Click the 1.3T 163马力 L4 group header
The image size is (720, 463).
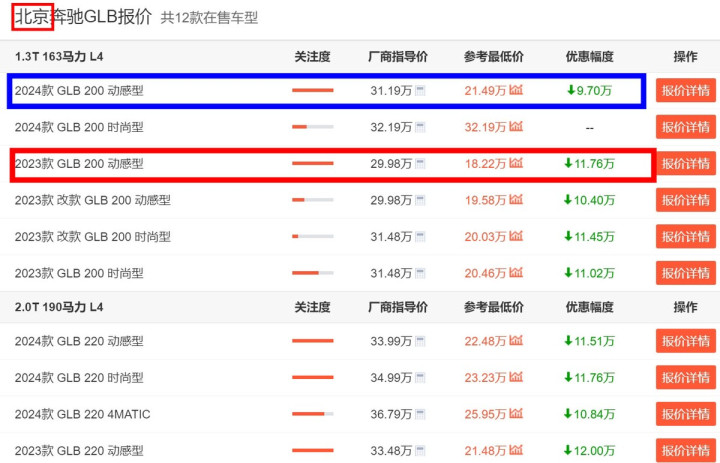[x=59, y=56]
